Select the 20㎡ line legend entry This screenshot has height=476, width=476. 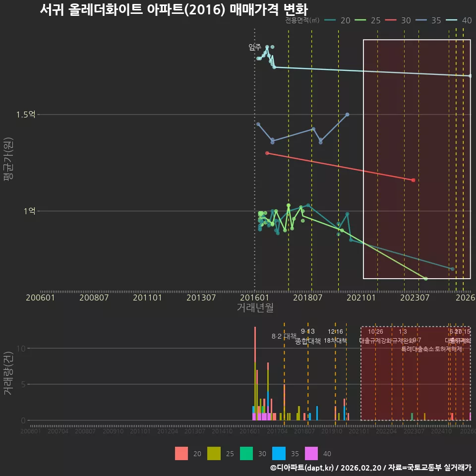coord(337,20)
